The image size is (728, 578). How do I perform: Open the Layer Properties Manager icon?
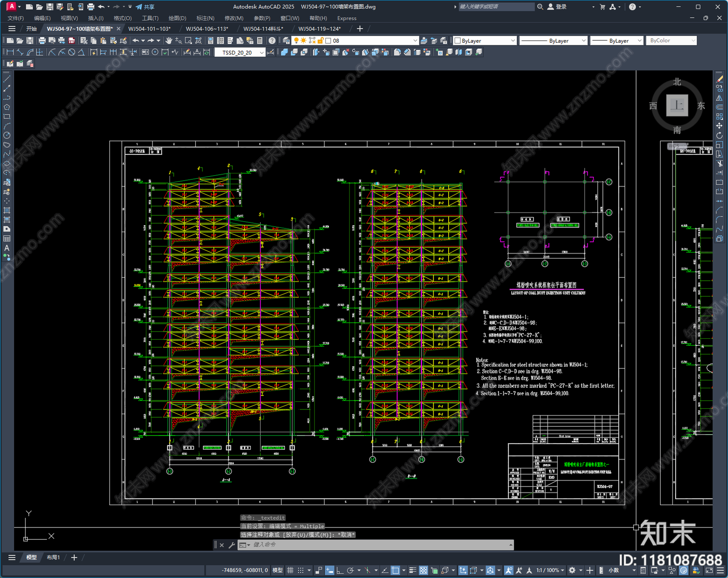[286, 41]
